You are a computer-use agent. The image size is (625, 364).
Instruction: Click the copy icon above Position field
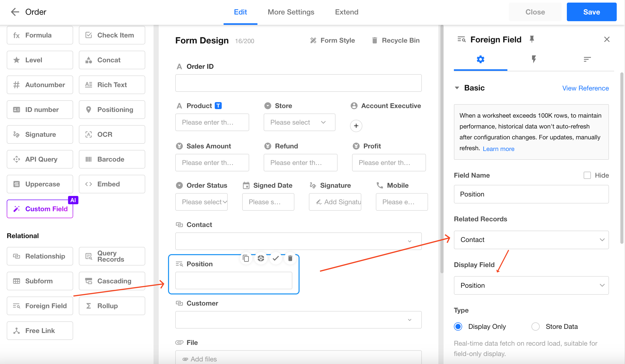(246, 258)
